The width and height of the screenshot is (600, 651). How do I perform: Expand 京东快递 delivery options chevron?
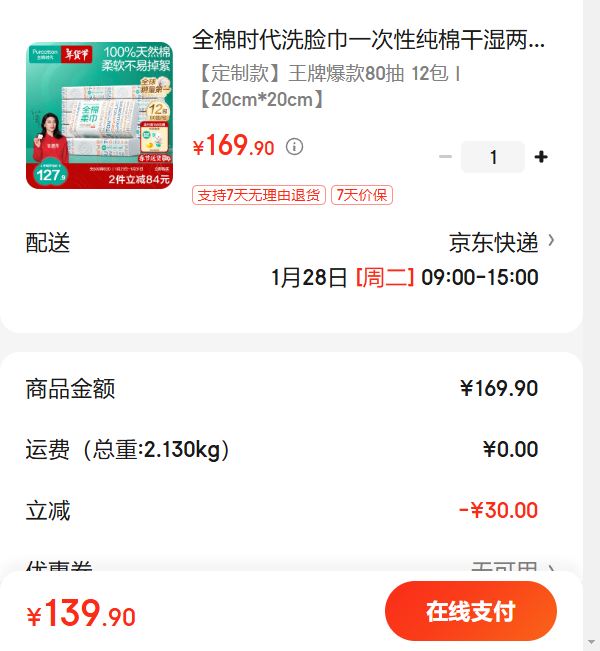click(x=551, y=240)
